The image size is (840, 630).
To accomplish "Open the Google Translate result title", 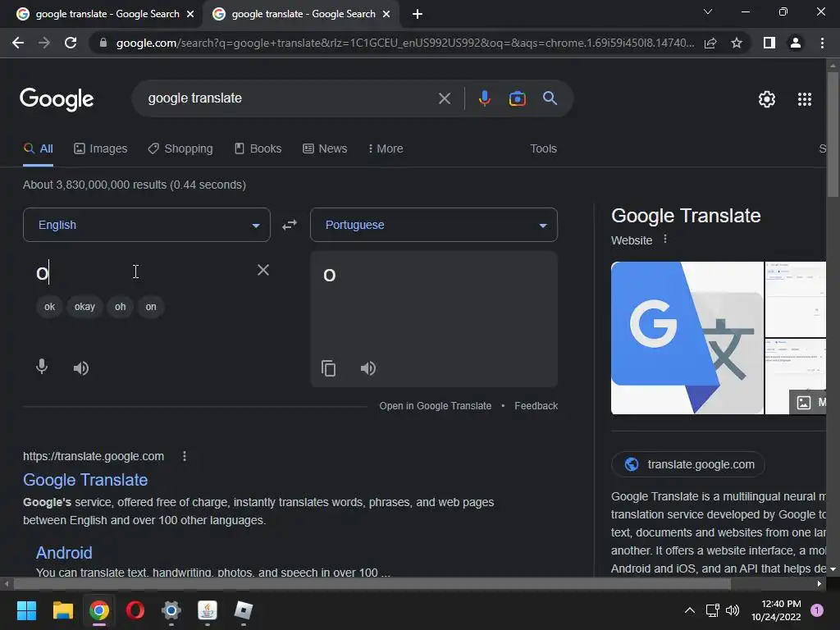I will point(85,479).
